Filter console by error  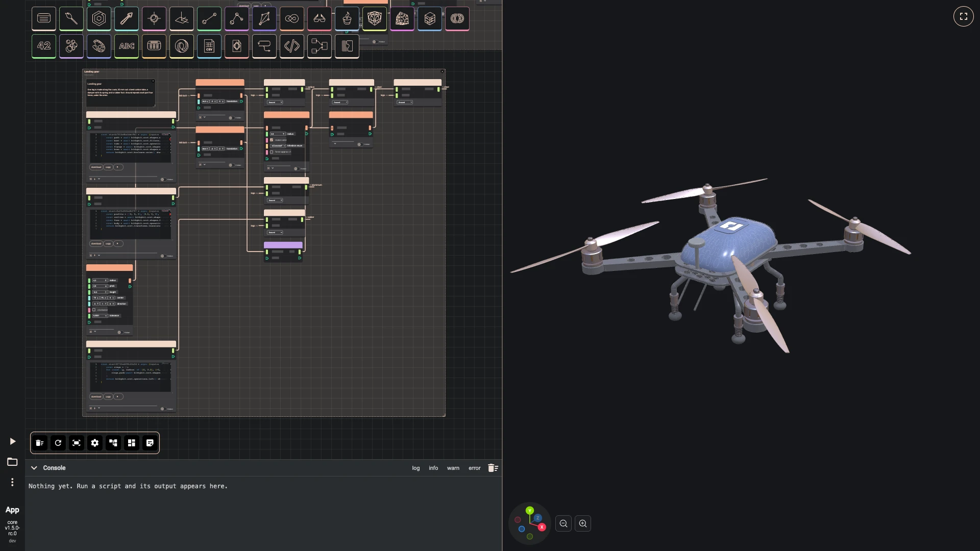[475, 468]
